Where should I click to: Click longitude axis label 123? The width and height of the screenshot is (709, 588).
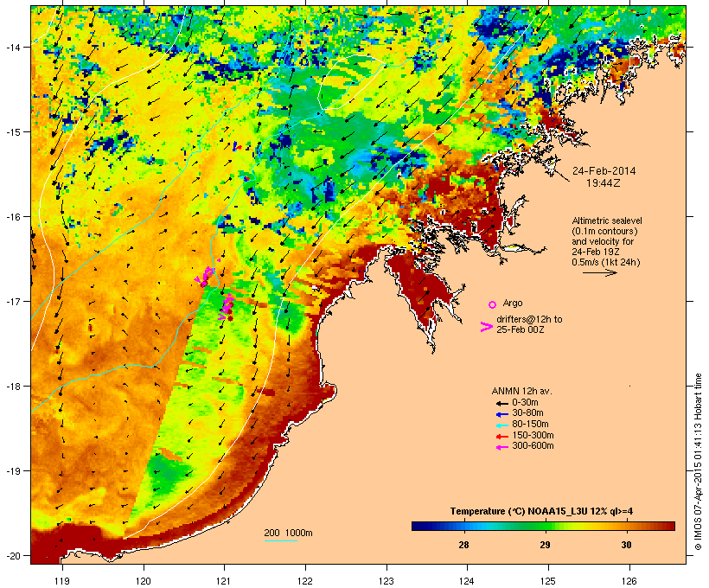[x=386, y=581]
